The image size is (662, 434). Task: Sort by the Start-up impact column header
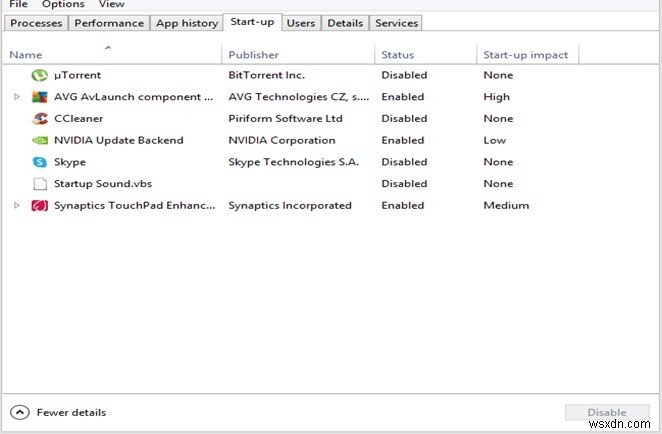pos(526,55)
